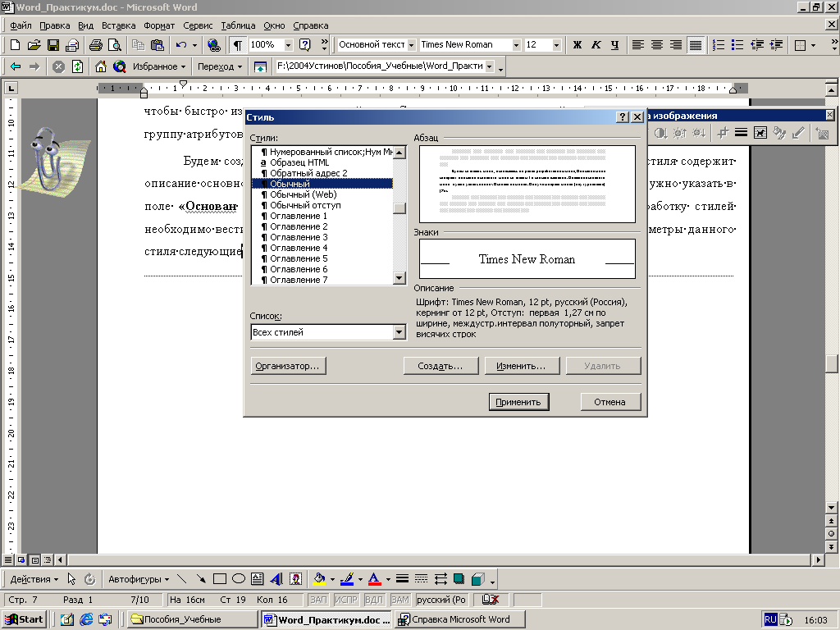Viewport: 840px width, 630px height.
Task: Pick the font color on Drawing toolbar
Action: (x=374, y=579)
